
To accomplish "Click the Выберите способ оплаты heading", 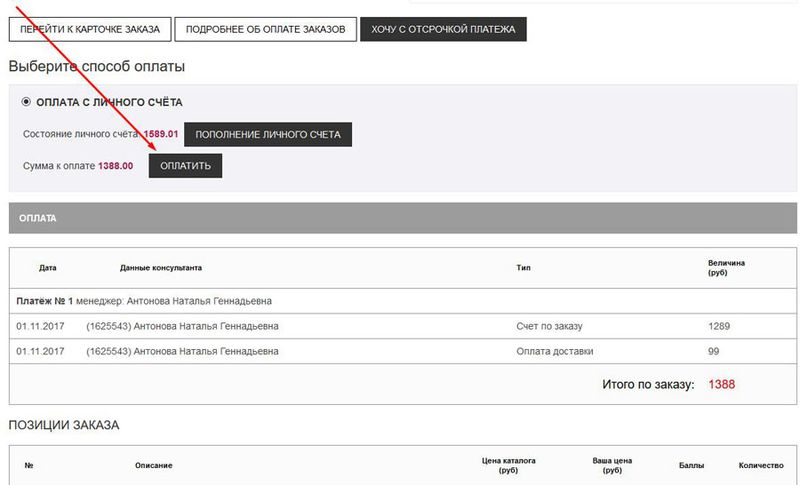I will pyautogui.click(x=96, y=66).
